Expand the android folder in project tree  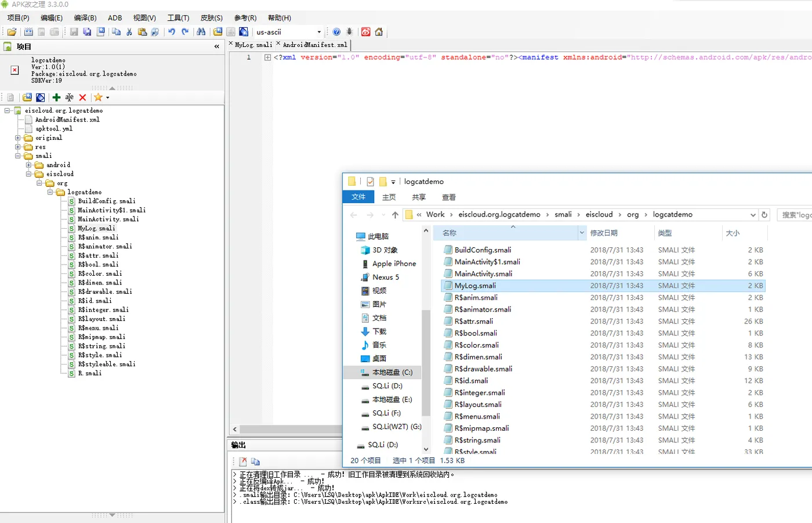coord(28,165)
